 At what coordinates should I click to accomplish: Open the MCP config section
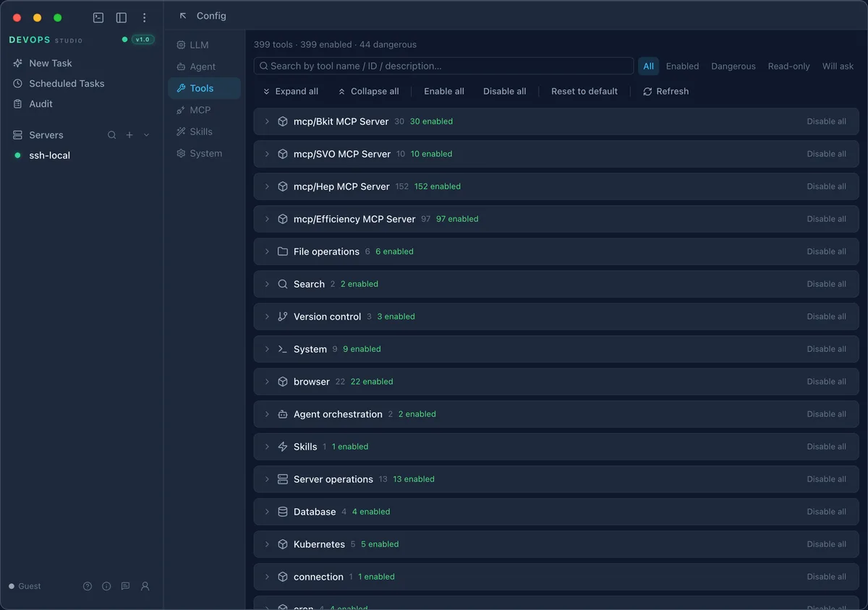click(x=204, y=110)
